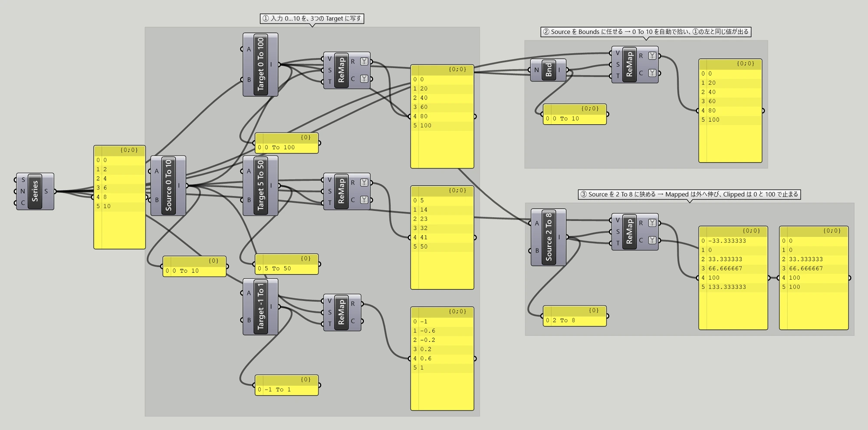Click the funnel icon on R output of ReMap beside Target 0 To 100

click(x=364, y=61)
